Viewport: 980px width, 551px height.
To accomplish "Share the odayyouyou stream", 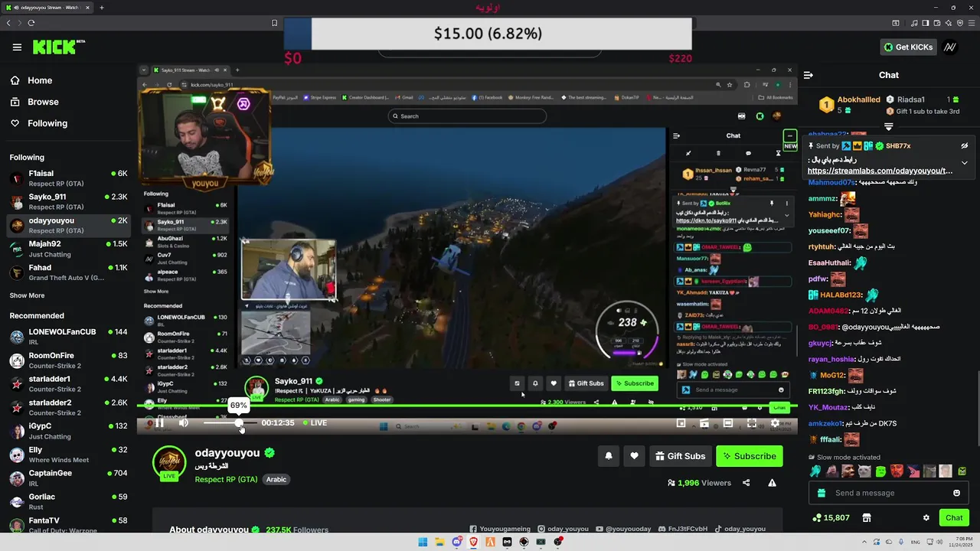I will tap(746, 483).
